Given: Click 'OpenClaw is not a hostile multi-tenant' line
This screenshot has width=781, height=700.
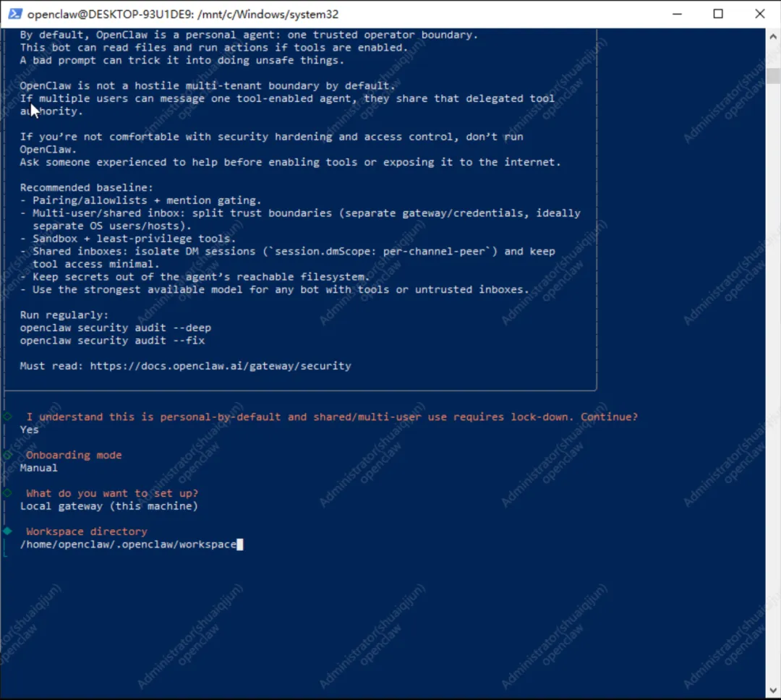Looking at the screenshot, I should (x=208, y=86).
